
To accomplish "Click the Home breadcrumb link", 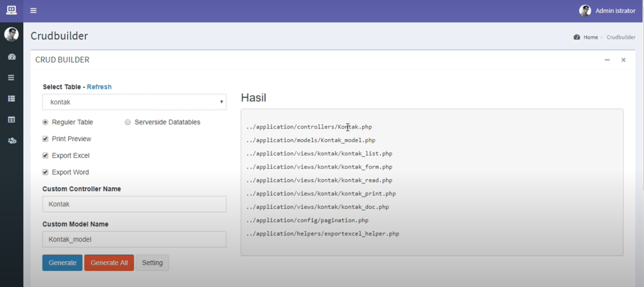I will click(x=590, y=37).
